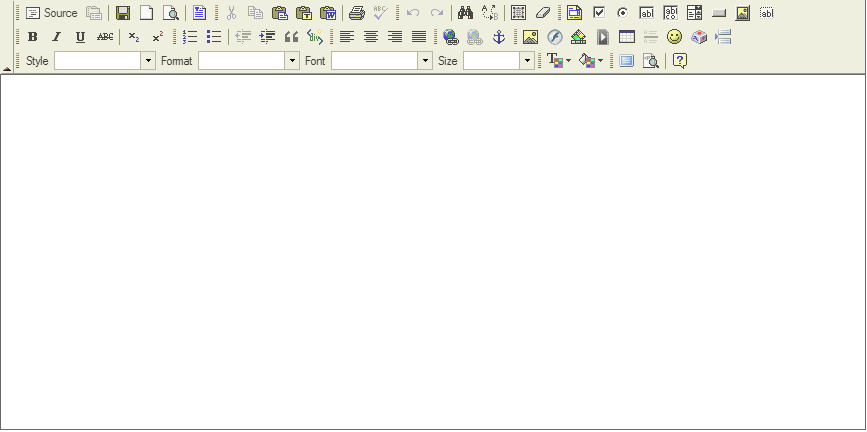Screen dimensions: 867x432
Task: Click the Save floppy disk icon
Action: pos(123,13)
